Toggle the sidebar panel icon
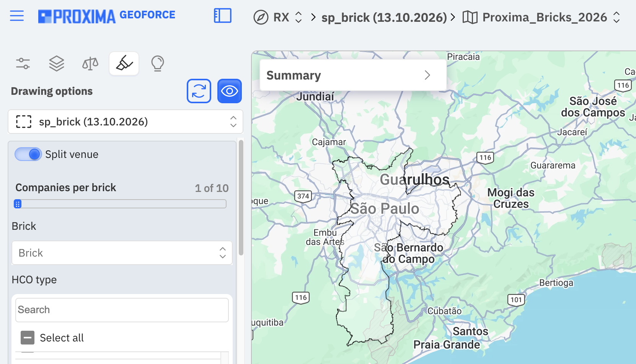This screenshot has width=636, height=364. [x=223, y=16]
